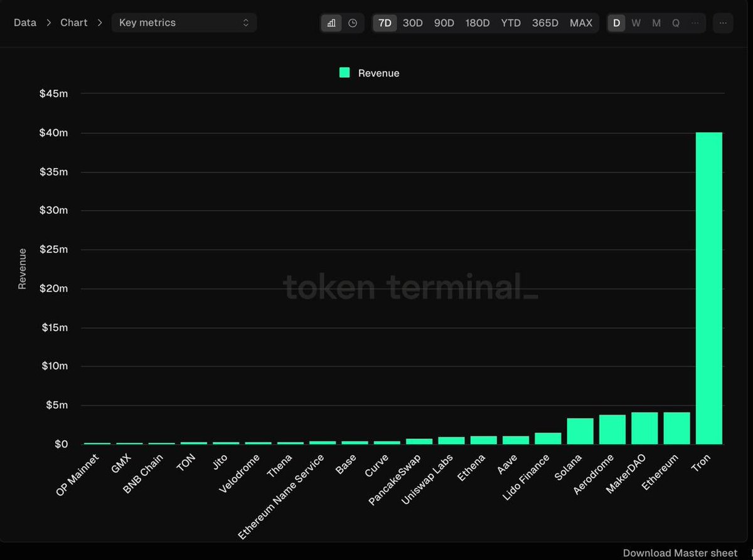The image size is (753, 560).
Task: Click the Revenue legend label
Action: pyautogui.click(x=378, y=73)
